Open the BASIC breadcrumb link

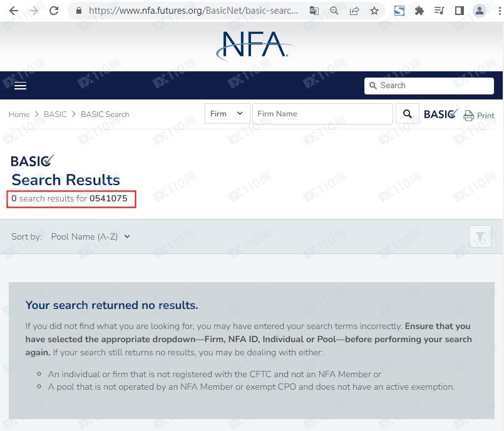click(55, 114)
